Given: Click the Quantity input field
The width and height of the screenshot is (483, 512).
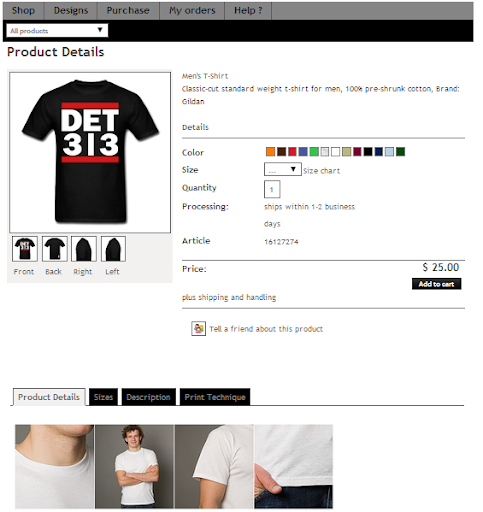Looking at the screenshot, I should coord(272,189).
